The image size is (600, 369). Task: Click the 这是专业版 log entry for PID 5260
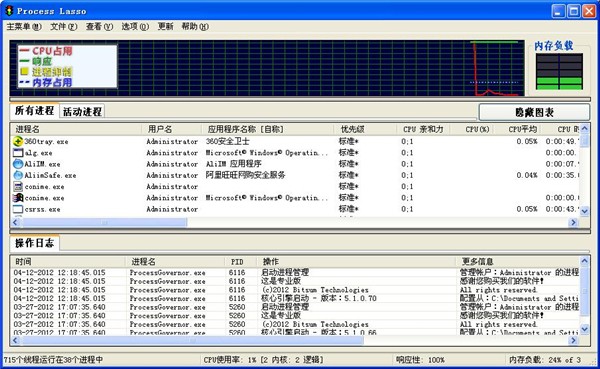click(x=281, y=315)
